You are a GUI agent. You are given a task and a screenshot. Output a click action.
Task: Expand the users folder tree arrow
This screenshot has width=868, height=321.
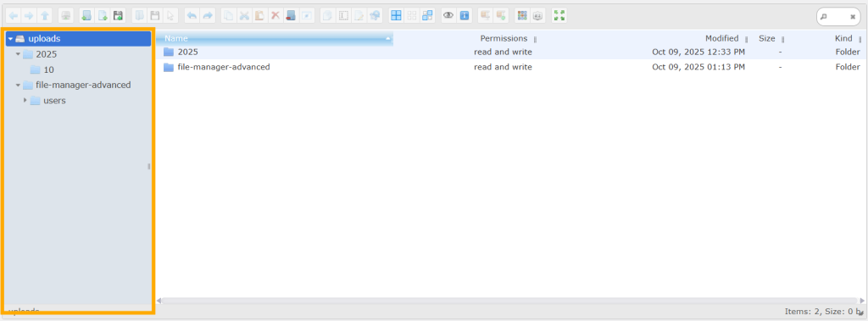coord(25,101)
